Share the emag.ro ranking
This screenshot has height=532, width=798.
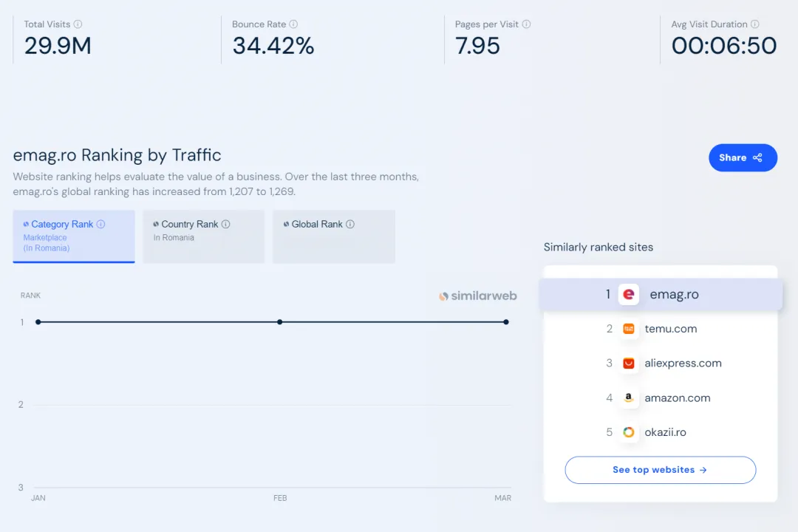tap(743, 158)
